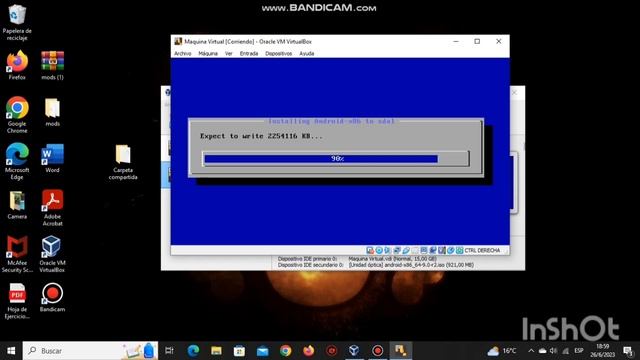
Task: Switch to VirtualBox Manager on the taskbar
Action: point(354,351)
